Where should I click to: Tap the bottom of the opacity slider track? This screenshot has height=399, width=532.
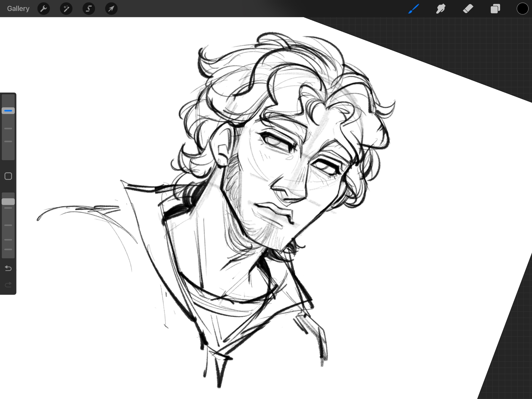click(x=8, y=255)
